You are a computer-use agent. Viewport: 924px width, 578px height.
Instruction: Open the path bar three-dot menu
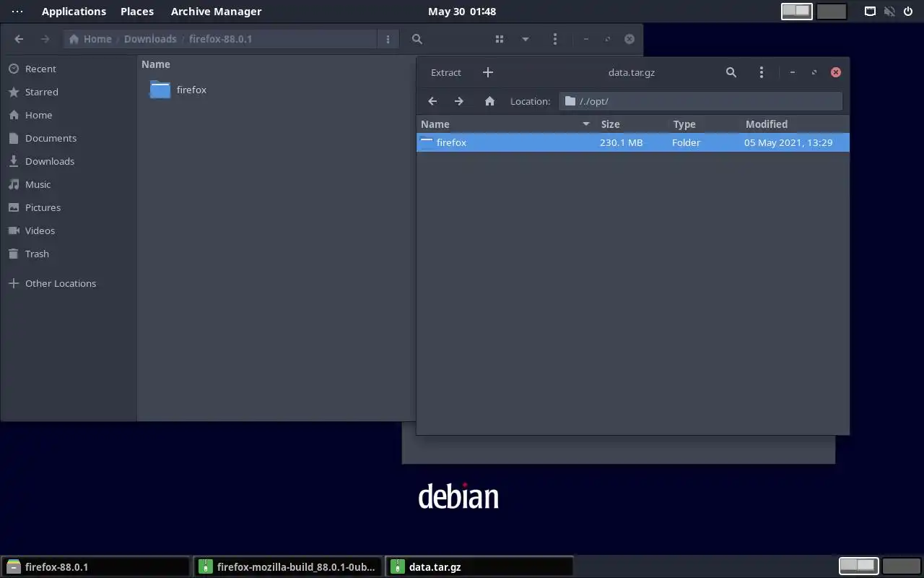[x=388, y=39]
